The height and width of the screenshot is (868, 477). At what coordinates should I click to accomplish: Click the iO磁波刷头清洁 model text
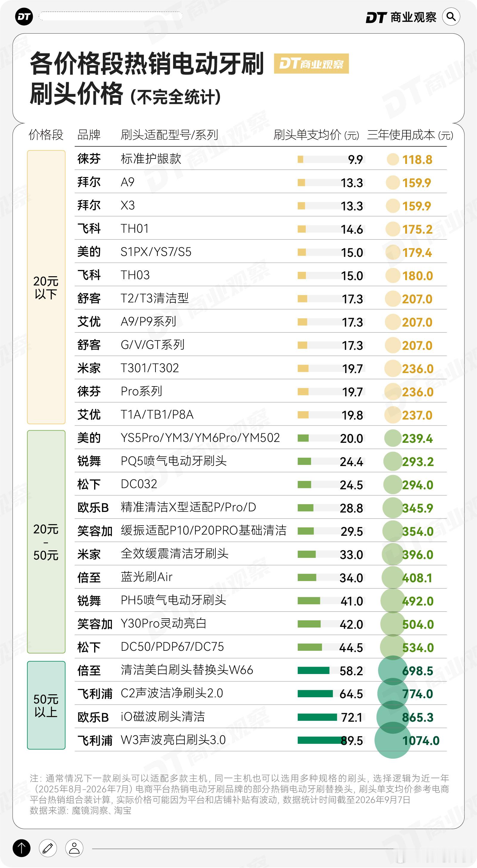pos(163,717)
